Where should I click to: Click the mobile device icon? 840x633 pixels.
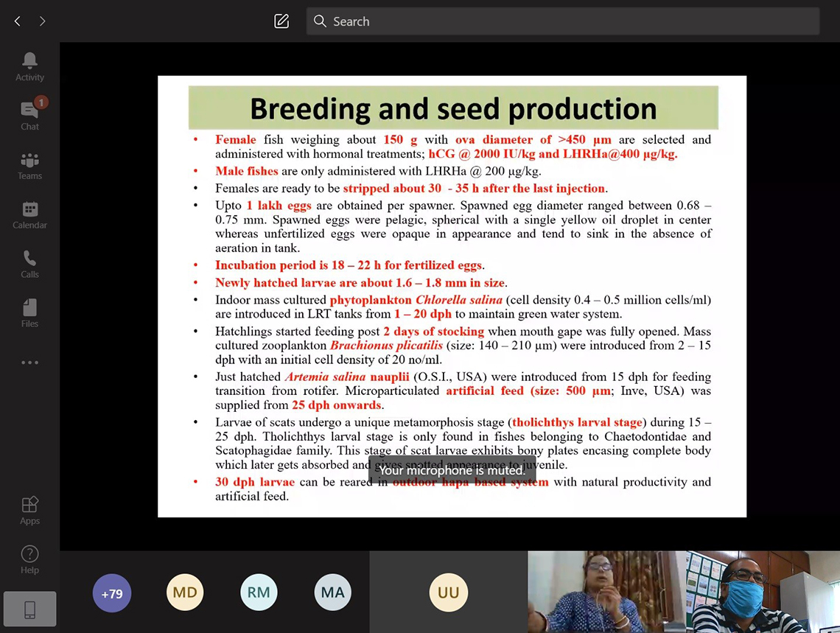click(29, 609)
